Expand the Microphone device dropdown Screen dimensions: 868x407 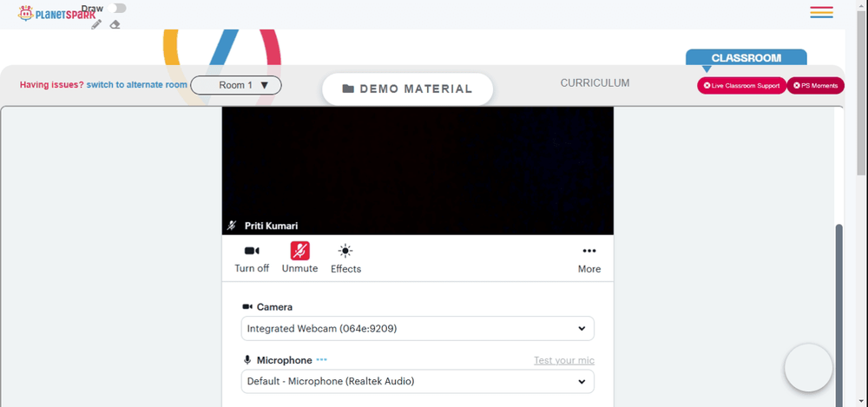(x=418, y=382)
